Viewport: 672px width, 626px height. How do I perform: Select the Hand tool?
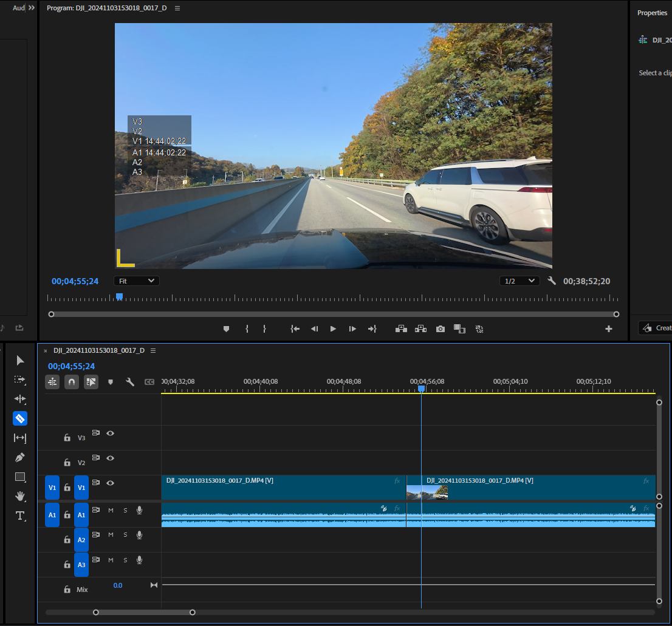coord(20,496)
